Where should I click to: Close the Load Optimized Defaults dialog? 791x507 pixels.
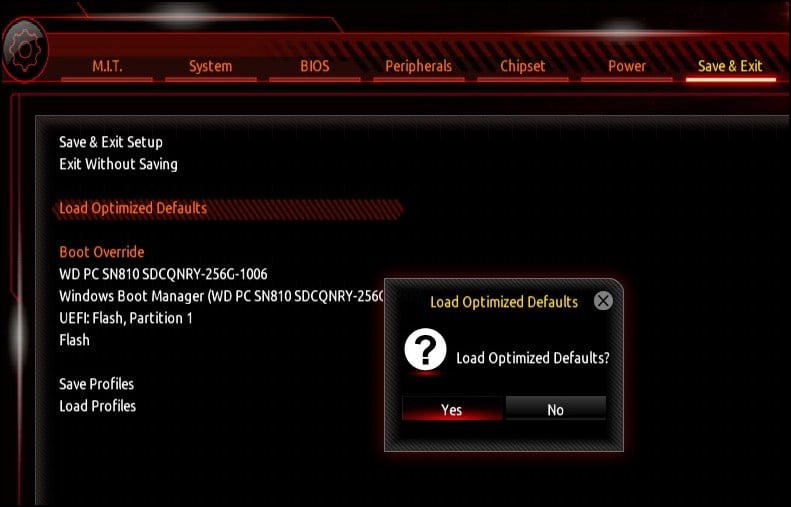[x=603, y=301]
